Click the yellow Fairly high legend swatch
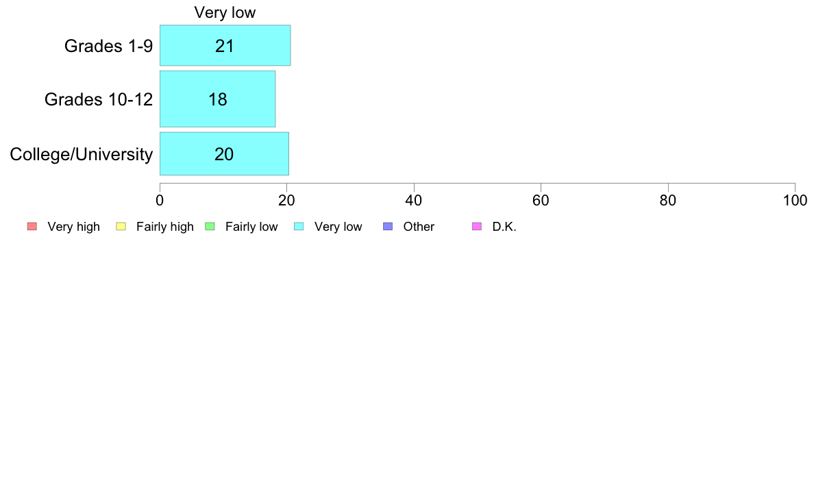The image size is (814, 504). click(x=121, y=226)
